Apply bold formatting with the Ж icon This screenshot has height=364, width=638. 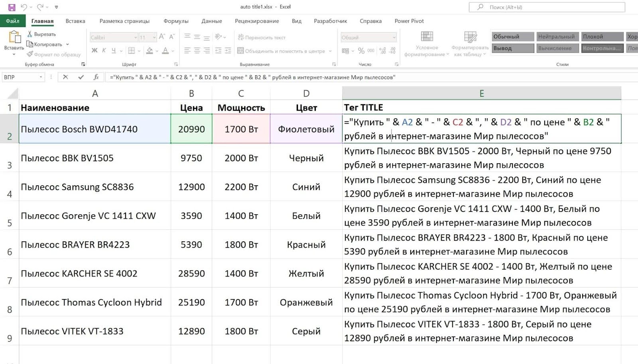95,51
